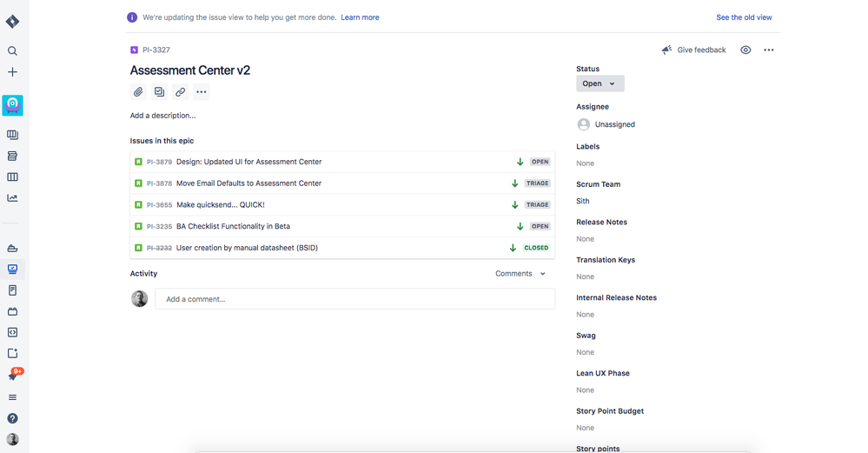Open more actions dots below the title

(x=202, y=92)
